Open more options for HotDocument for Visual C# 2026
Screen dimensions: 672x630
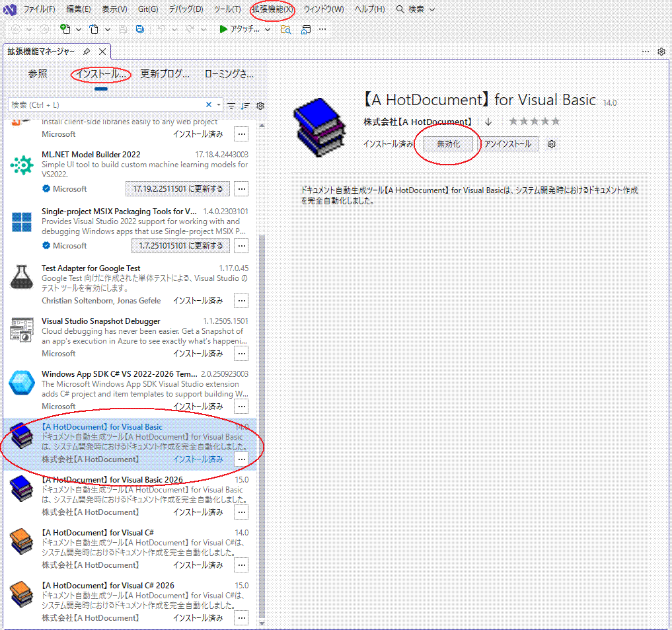[x=241, y=618]
